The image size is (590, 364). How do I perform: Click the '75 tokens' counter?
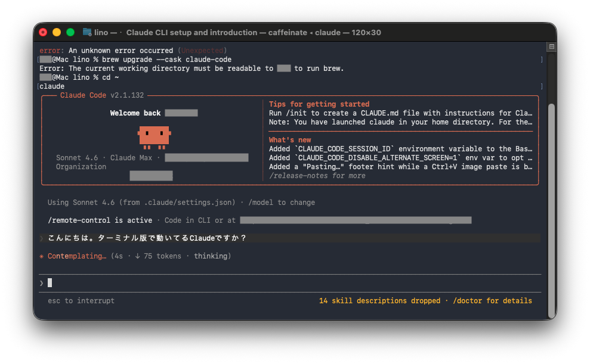(162, 256)
